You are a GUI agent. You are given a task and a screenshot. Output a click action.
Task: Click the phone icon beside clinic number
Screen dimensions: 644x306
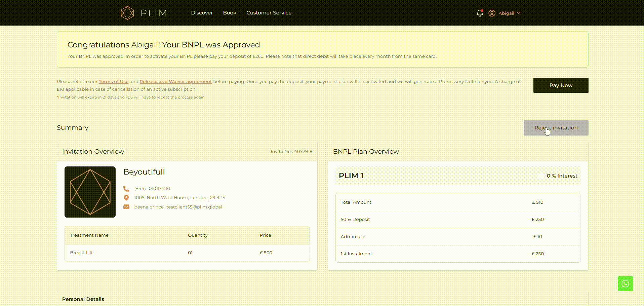pos(126,188)
